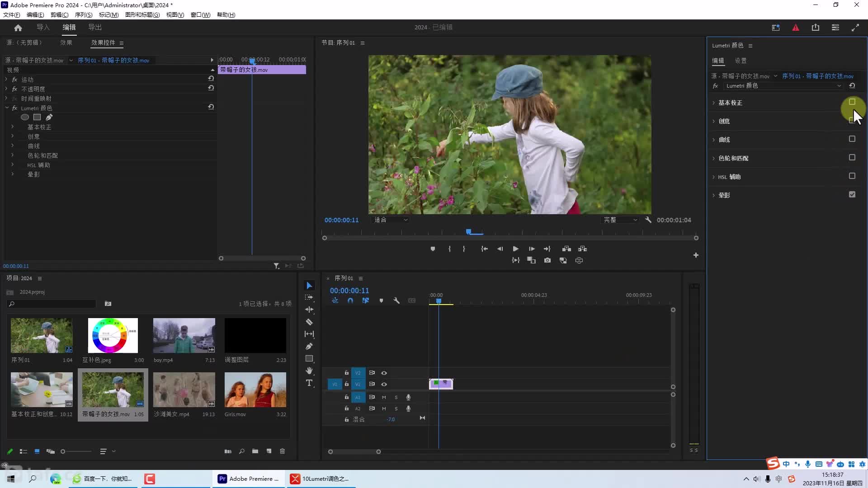Select the Pen tool in tools panel
Image resolution: width=868 pixels, height=488 pixels.
(309, 346)
